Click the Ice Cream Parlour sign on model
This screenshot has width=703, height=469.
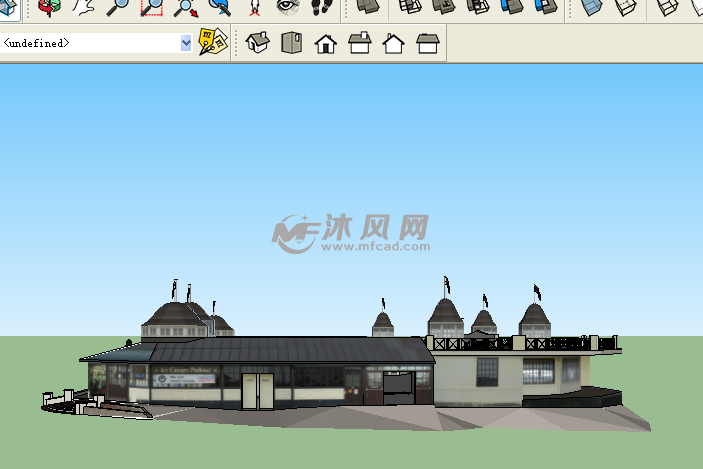point(186,370)
